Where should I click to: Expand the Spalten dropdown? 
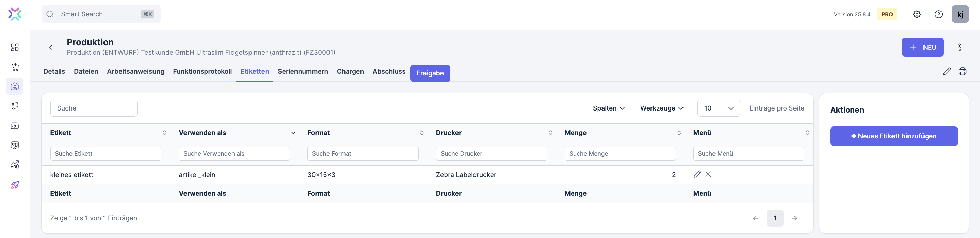tap(608, 108)
